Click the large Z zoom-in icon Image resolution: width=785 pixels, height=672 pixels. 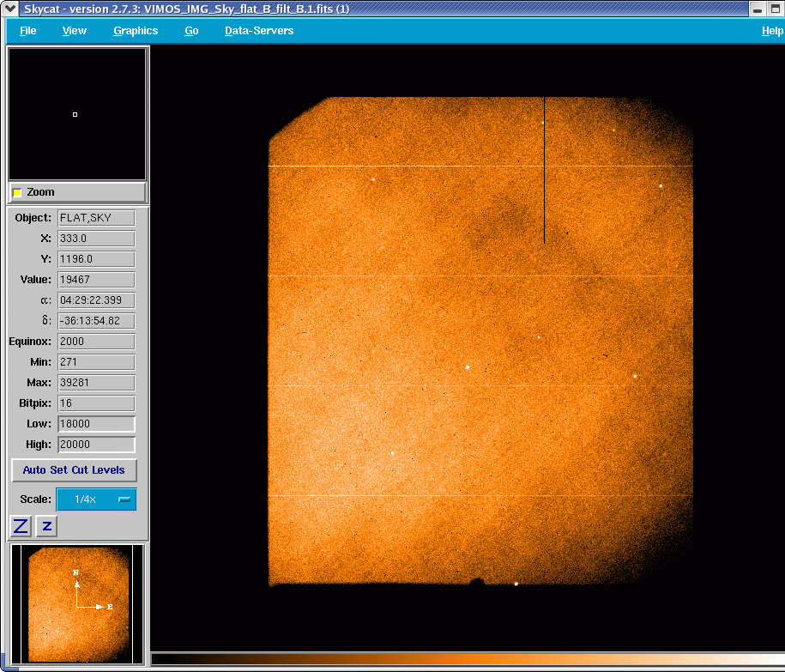click(x=21, y=526)
